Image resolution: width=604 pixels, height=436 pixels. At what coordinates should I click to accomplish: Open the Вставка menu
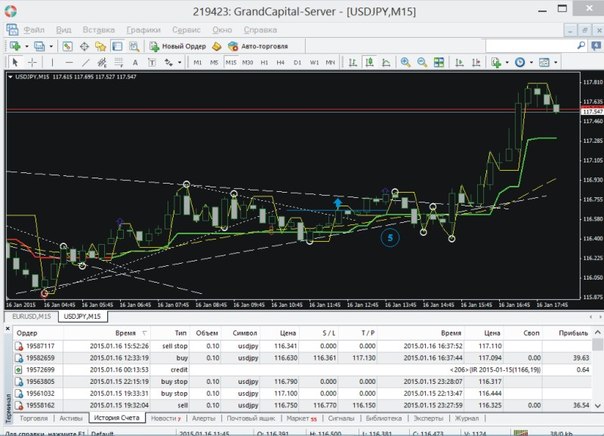99,30
